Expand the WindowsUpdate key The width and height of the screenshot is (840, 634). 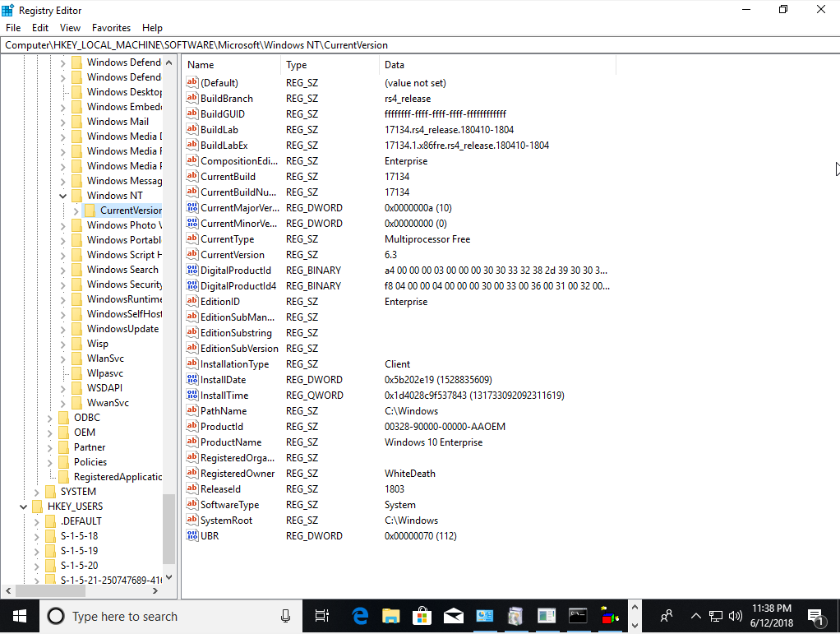pos(62,329)
